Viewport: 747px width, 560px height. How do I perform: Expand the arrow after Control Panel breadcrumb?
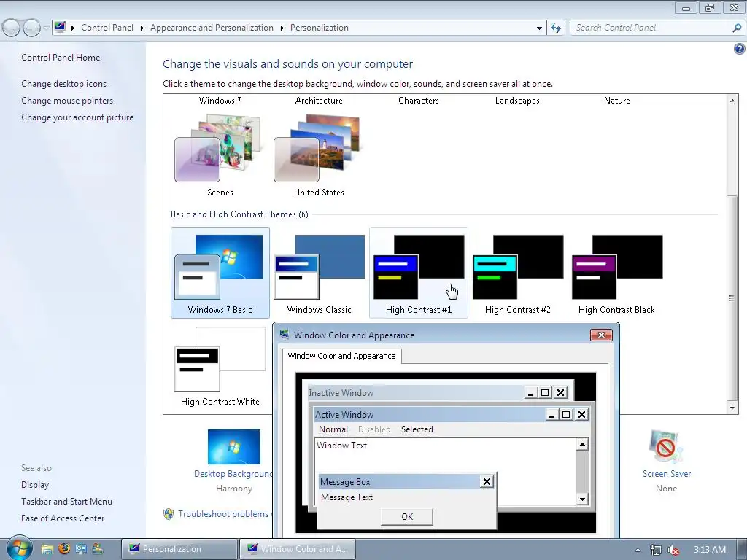click(142, 28)
